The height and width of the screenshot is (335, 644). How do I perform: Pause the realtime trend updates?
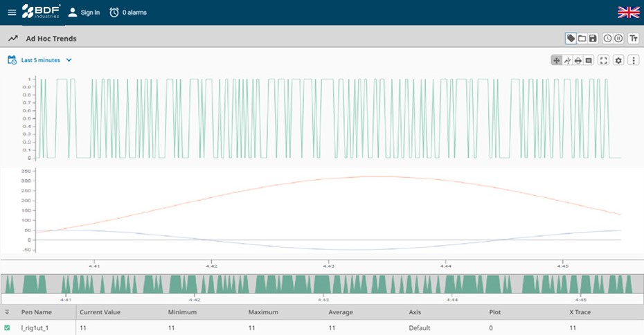pyautogui.click(x=618, y=39)
